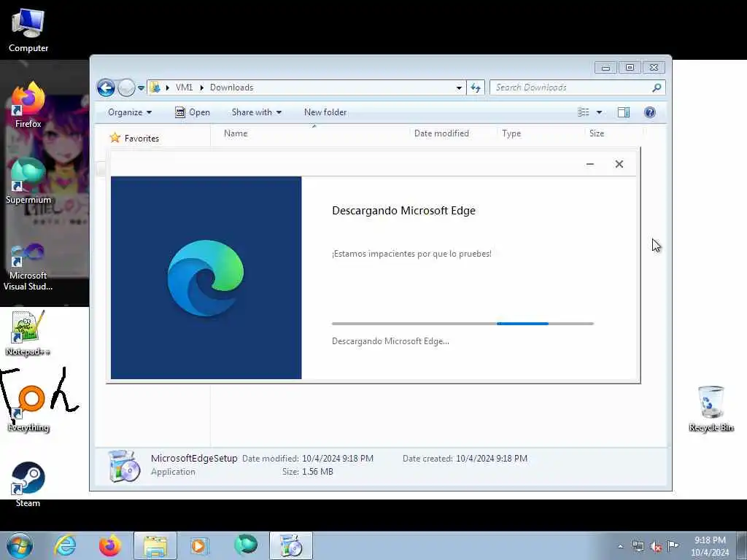The image size is (747, 560).
Task: Minimize the Edge installer dialog
Action: coord(589,164)
